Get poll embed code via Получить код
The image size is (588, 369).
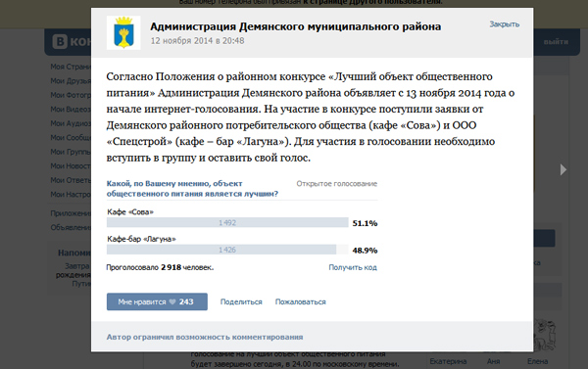(x=353, y=267)
